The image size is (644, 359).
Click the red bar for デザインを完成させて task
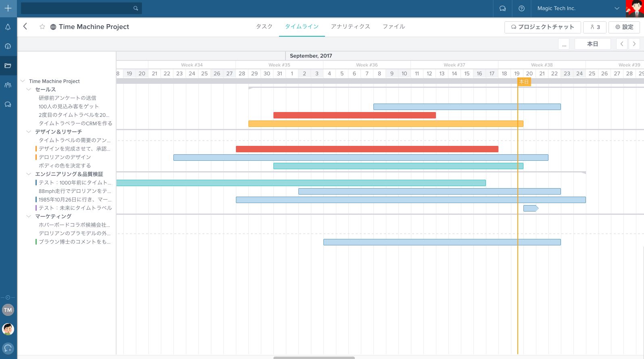[x=367, y=149]
